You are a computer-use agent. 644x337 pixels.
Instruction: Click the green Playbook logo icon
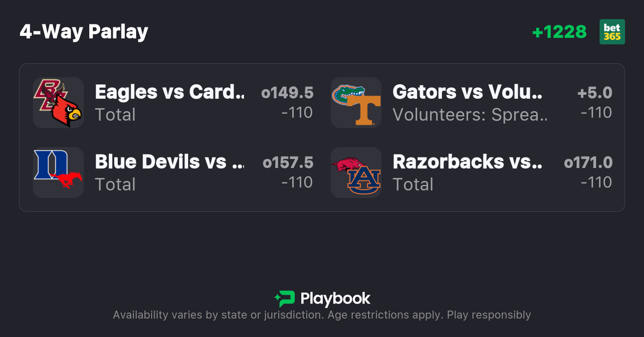[x=285, y=299]
